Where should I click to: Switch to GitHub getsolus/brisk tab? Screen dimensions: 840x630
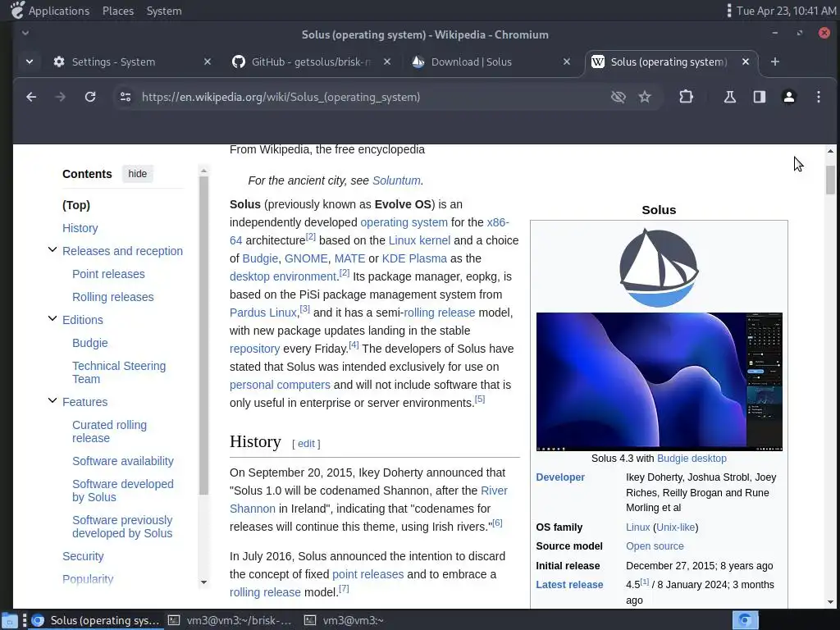[x=311, y=62]
